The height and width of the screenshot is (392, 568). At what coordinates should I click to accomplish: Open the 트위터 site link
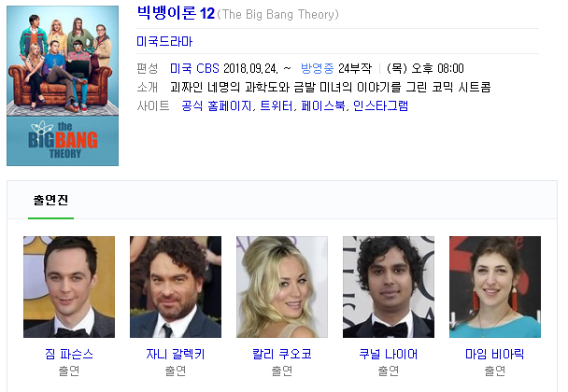276,105
